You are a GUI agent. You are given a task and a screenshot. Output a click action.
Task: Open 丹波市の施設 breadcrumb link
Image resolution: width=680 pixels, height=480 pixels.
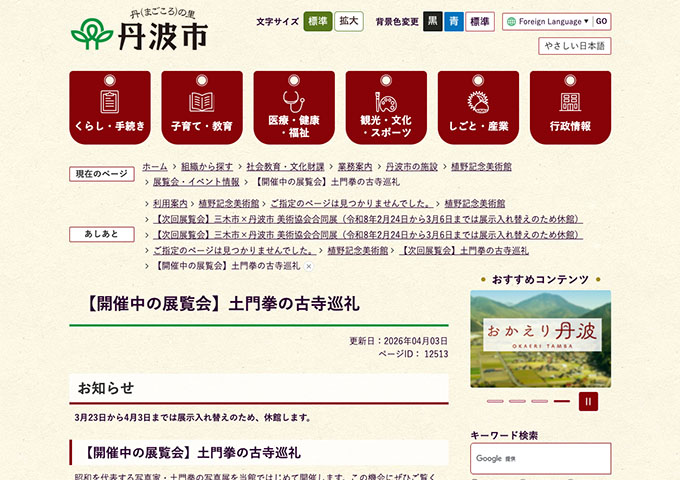point(412,167)
